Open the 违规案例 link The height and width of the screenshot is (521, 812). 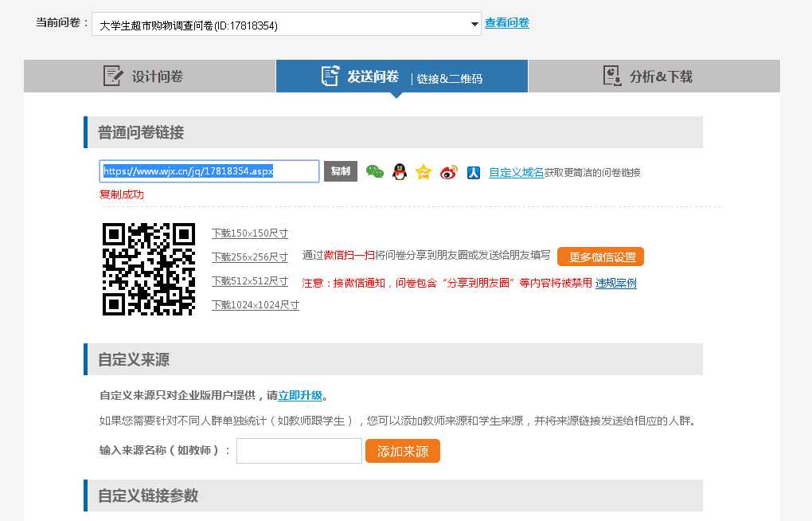coord(615,283)
